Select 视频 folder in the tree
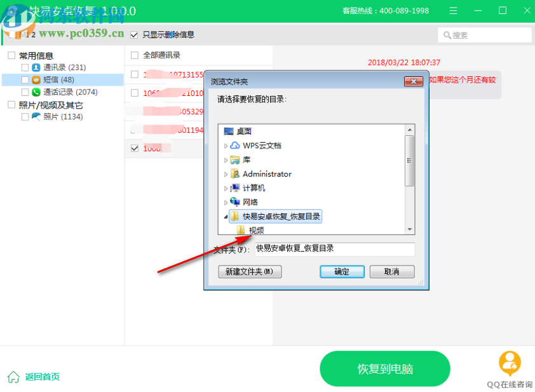 tap(256, 230)
